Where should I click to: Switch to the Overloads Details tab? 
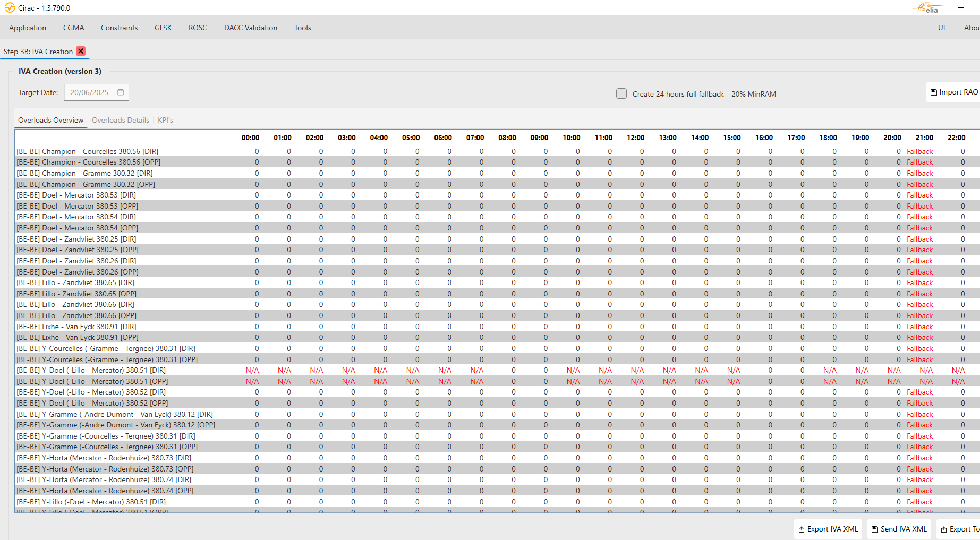[121, 120]
